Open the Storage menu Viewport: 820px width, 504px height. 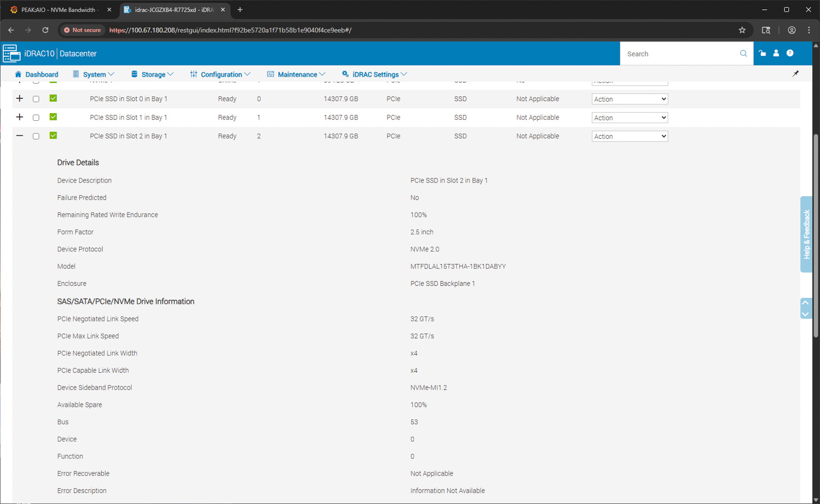tap(153, 74)
